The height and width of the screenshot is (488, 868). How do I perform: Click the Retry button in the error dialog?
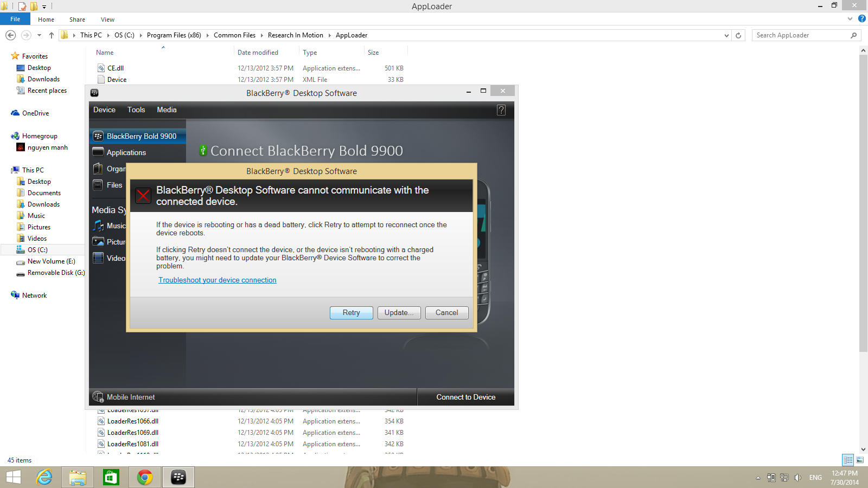351,313
